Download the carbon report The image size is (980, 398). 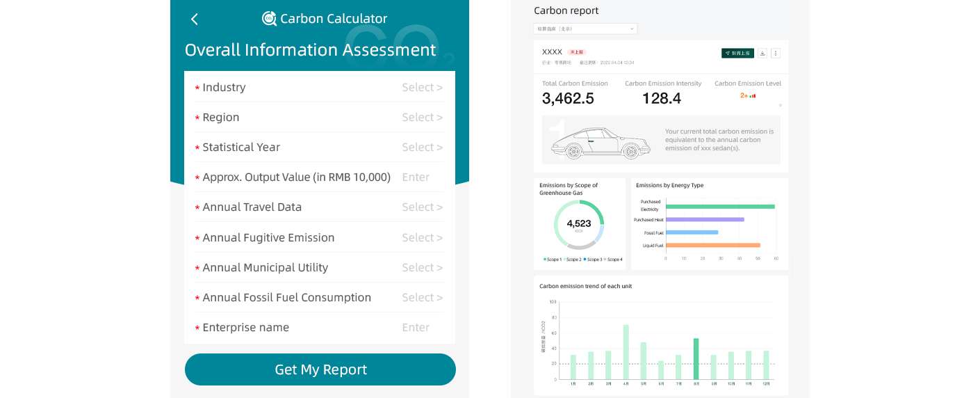(x=762, y=53)
